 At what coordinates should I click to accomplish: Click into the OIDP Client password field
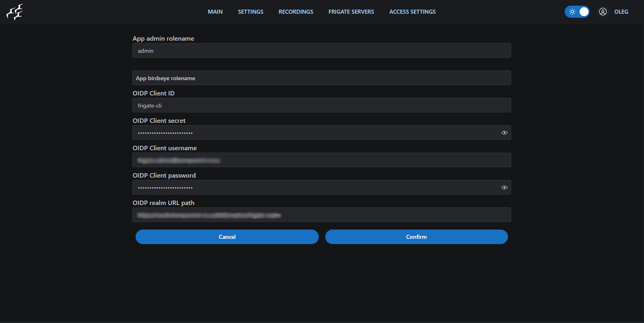coord(314,188)
